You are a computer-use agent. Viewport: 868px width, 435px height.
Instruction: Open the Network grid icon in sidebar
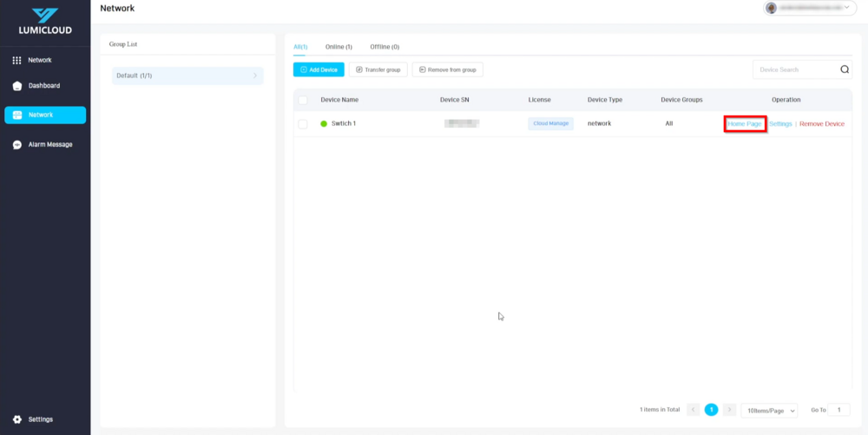point(17,61)
